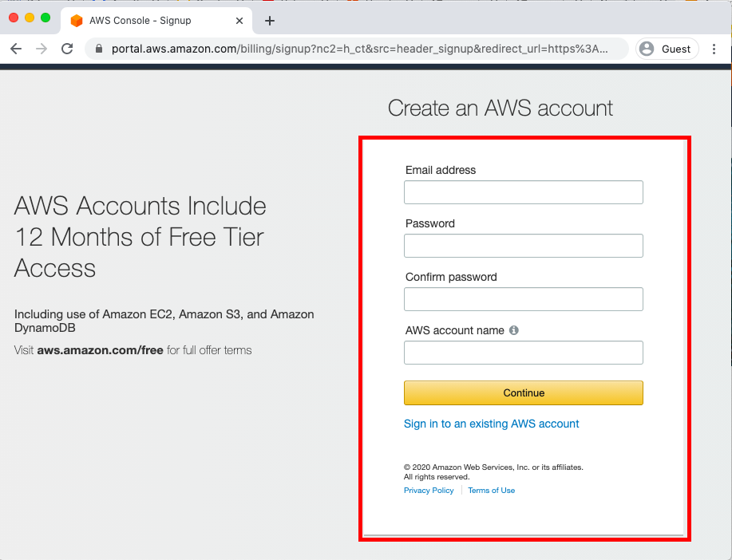
Task: Click the AWS account name input box
Action: coord(523,353)
